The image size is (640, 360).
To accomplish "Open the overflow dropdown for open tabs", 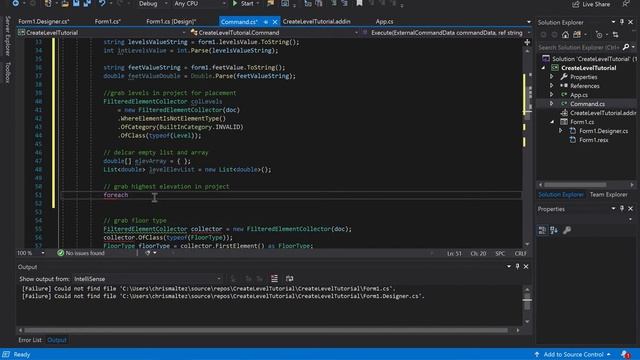I will point(529,22).
